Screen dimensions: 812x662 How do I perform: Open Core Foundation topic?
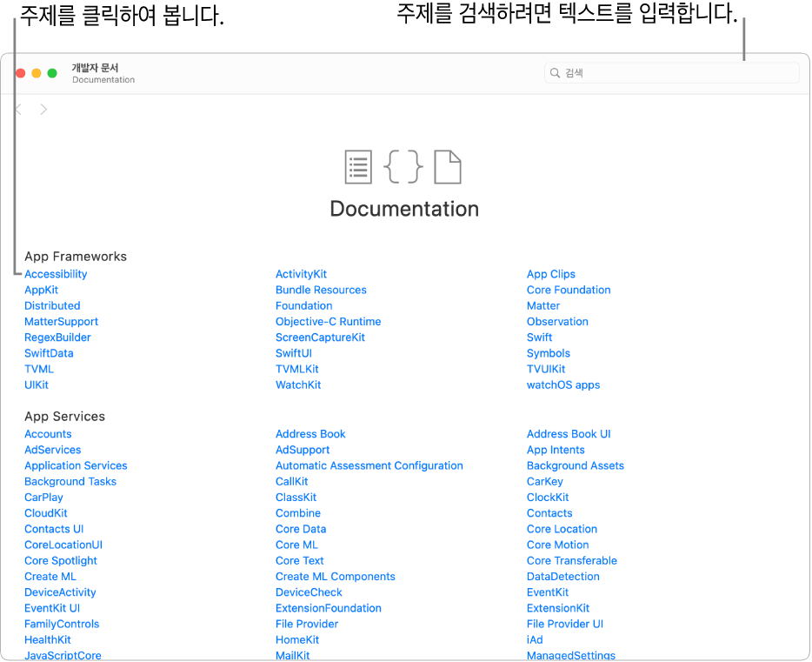tap(569, 290)
